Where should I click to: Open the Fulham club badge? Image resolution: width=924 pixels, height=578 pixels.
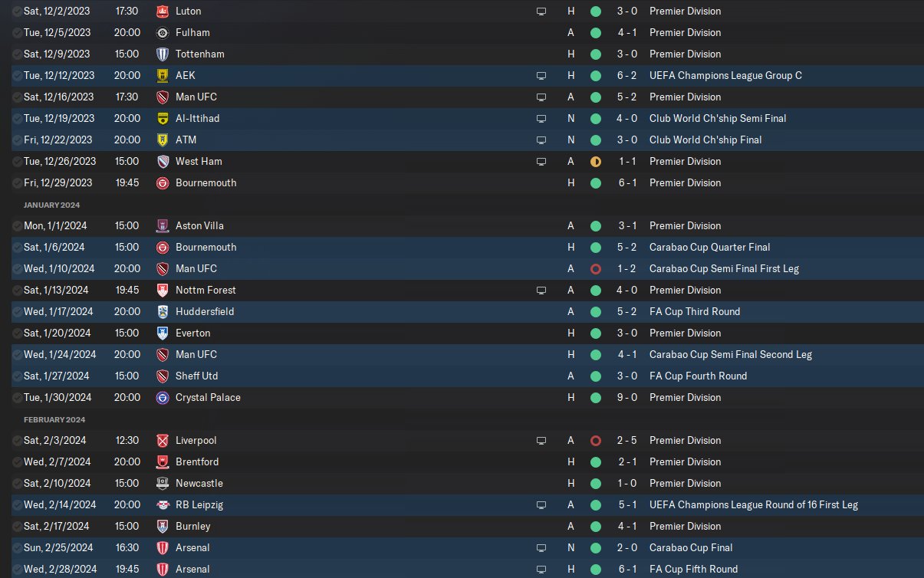[x=162, y=33]
